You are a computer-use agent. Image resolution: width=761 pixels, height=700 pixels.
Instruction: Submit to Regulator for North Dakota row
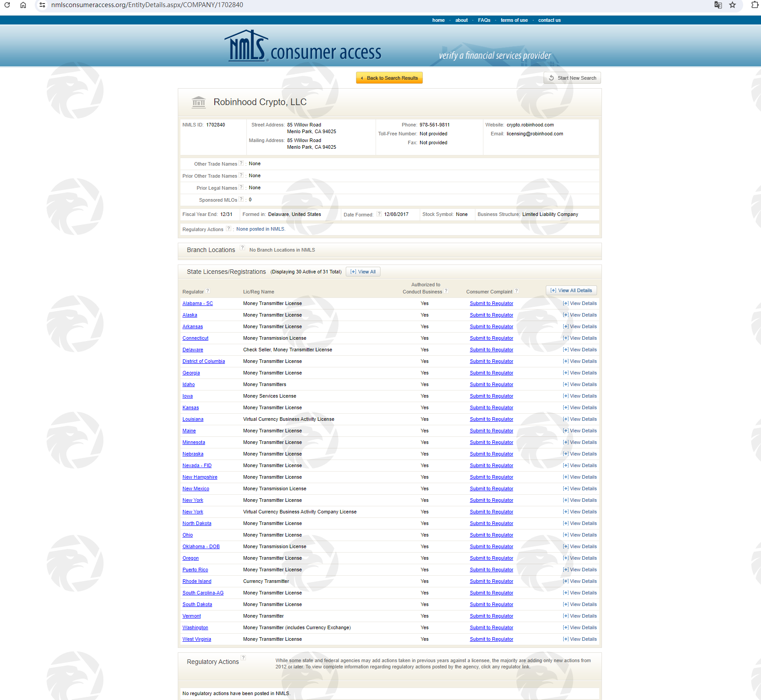point(491,523)
